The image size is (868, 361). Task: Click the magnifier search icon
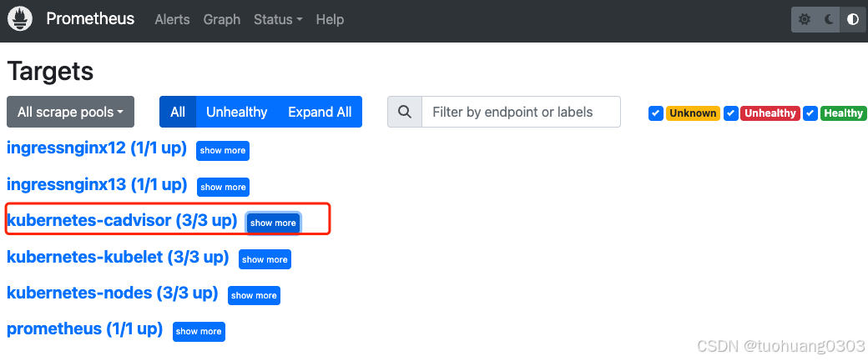click(x=405, y=112)
